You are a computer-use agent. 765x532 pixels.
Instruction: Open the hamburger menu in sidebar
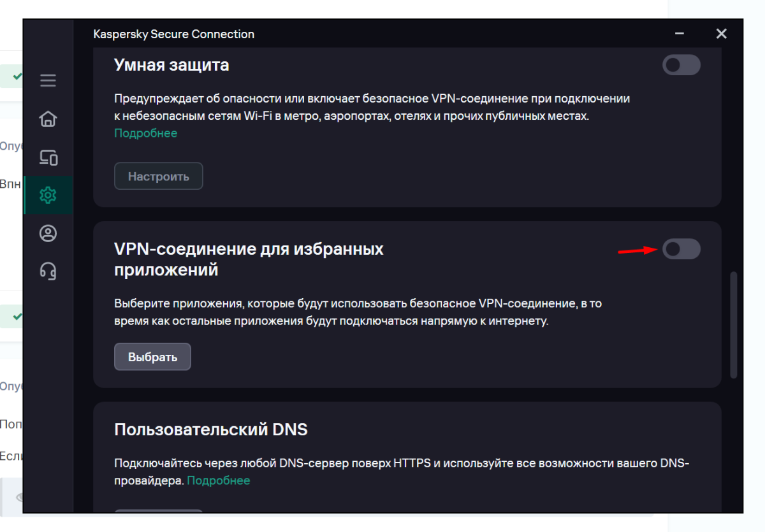48,81
